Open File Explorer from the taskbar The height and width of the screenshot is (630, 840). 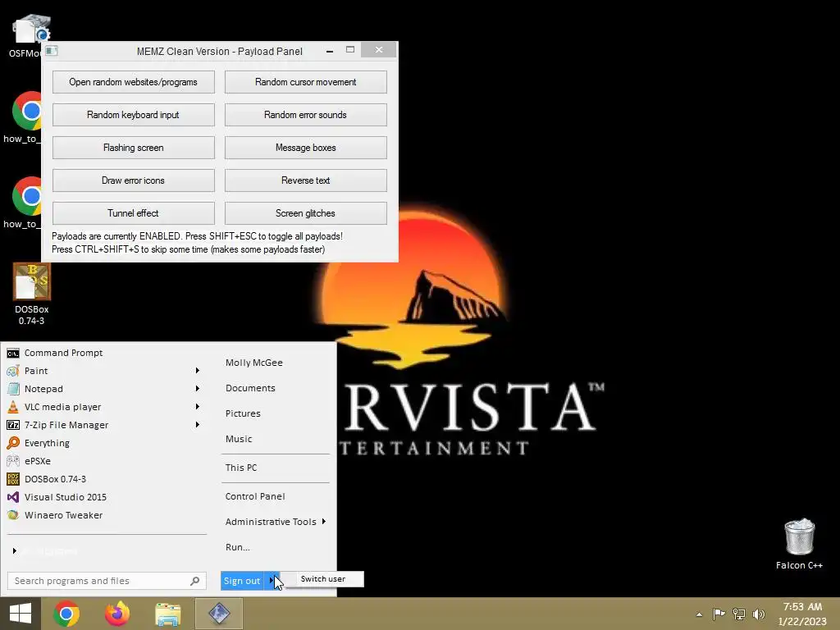point(167,614)
